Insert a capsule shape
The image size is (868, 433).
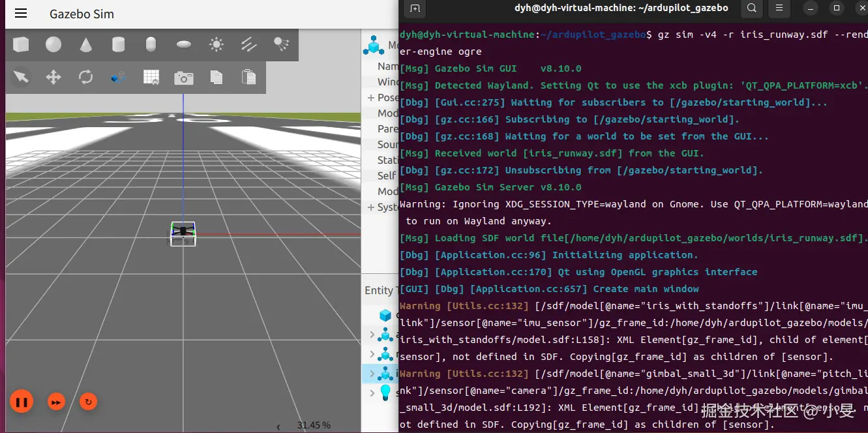pyautogui.click(x=151, y=44)
